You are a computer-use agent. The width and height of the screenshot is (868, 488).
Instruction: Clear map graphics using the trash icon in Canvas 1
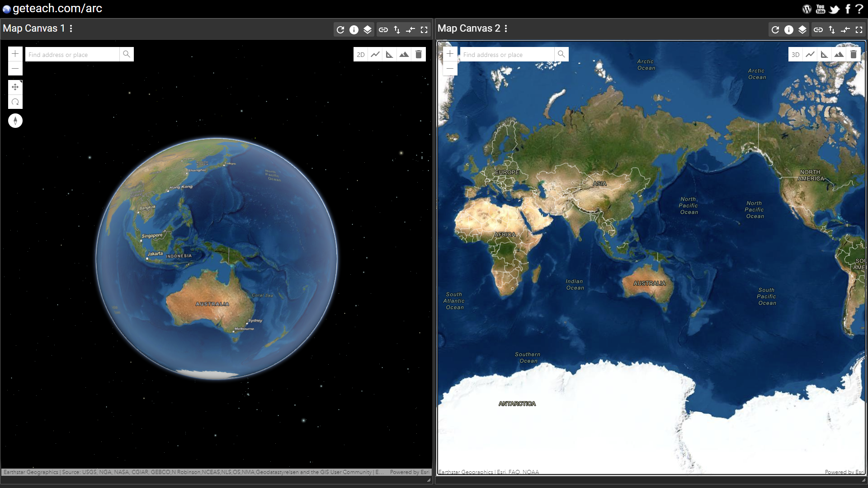point(419,54)
